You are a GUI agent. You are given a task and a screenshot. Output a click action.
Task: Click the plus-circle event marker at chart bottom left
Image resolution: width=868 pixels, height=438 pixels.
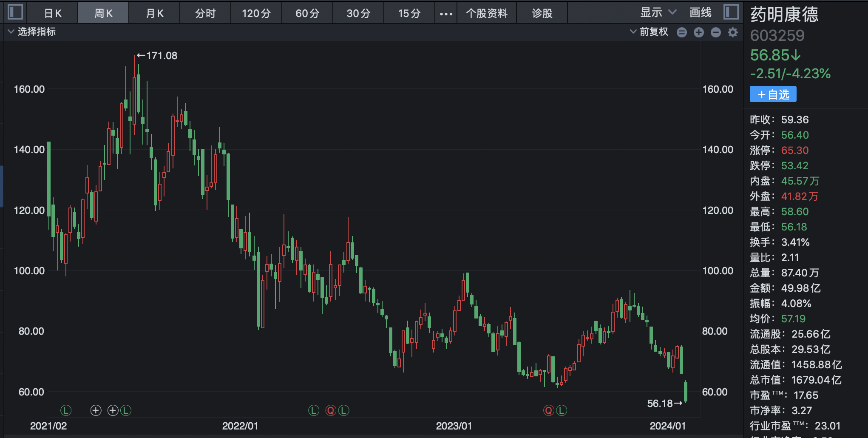96,410
